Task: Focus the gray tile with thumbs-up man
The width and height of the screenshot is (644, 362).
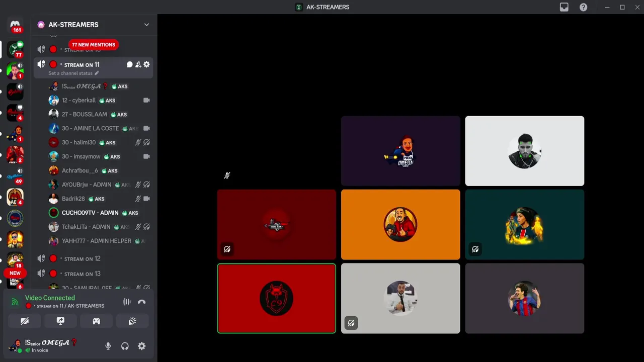Action: 400,298
